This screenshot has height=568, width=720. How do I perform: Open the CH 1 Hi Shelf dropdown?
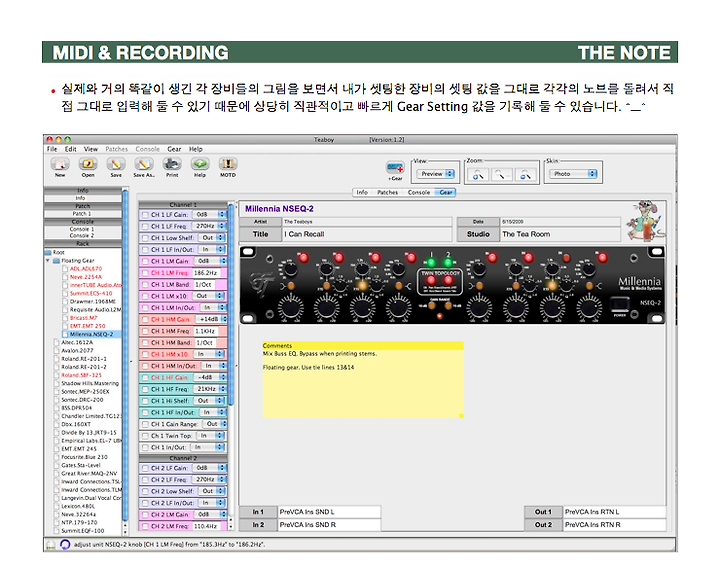[x=210, y=401]
